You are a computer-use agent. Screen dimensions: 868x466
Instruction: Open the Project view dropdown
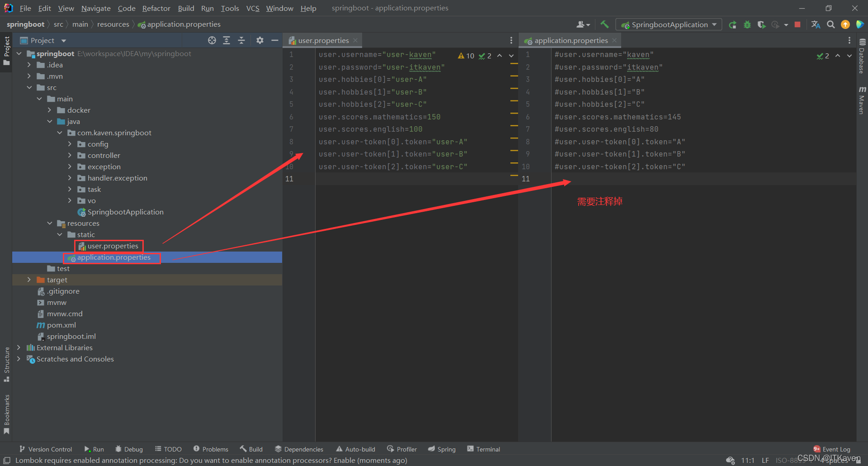[x=64, y=41]
